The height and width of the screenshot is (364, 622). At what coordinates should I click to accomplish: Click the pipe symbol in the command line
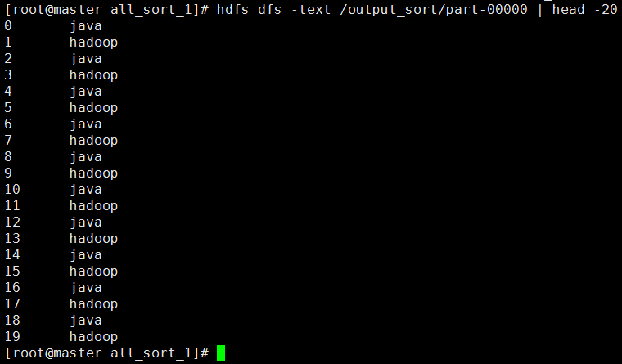(540, 9)
